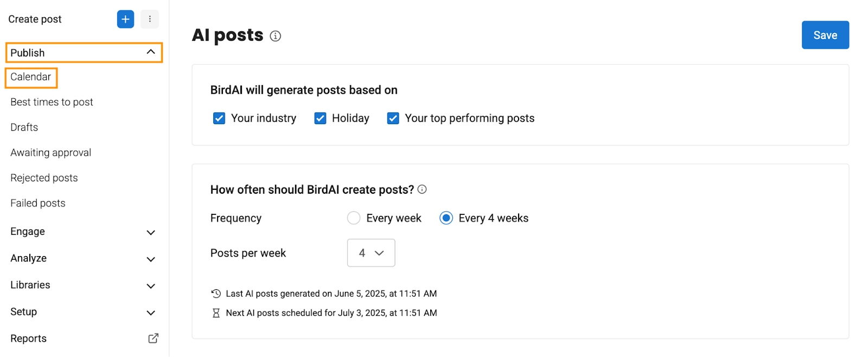
Task: Toggle the Holiday checkbox
Action: click(320, 118)
